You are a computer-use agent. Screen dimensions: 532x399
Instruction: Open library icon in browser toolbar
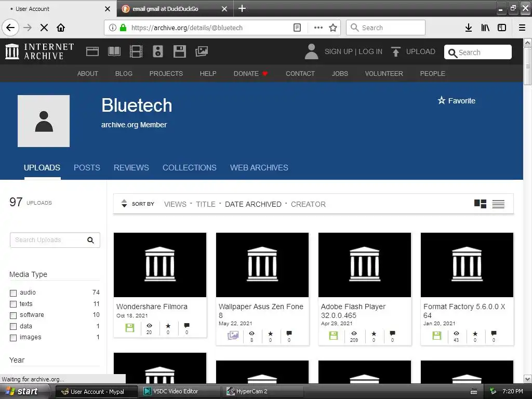pos(485,28)
